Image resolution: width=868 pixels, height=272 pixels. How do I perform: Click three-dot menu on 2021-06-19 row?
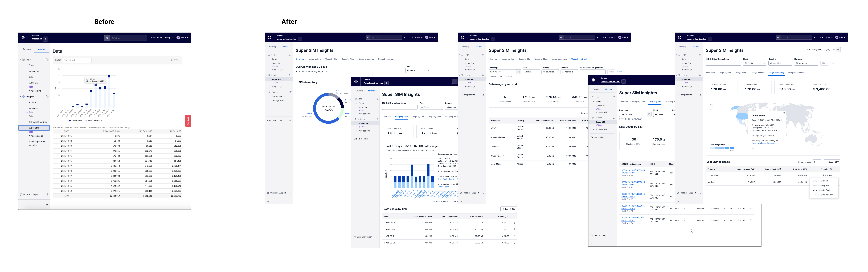point(515,223)
